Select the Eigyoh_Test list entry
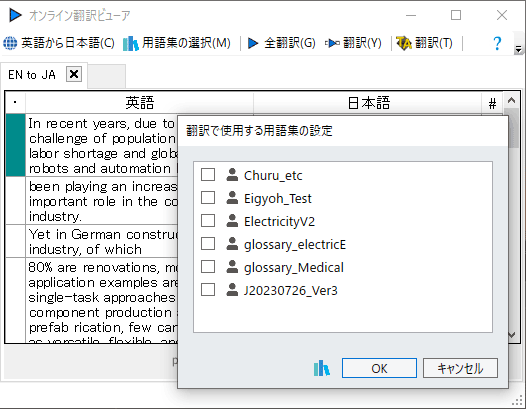Viewport: 526px width, 409px height. (x=277, y=198)
